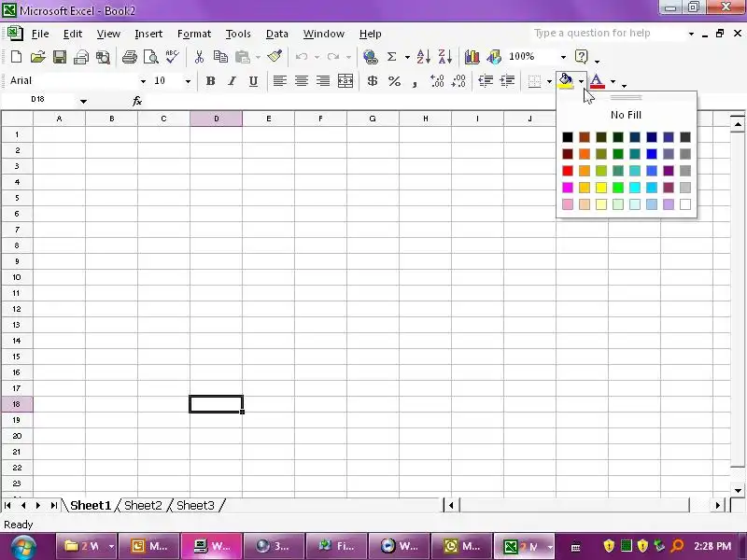Click Increase Decimal
Screen dimensions: 747x560
tap(437, 81)
